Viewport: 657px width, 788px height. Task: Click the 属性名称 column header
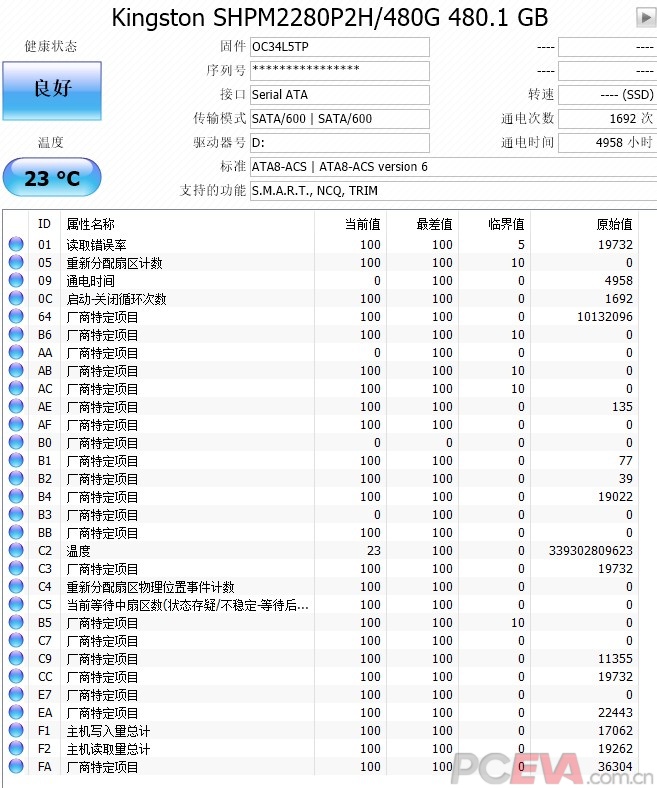(90, 224)
